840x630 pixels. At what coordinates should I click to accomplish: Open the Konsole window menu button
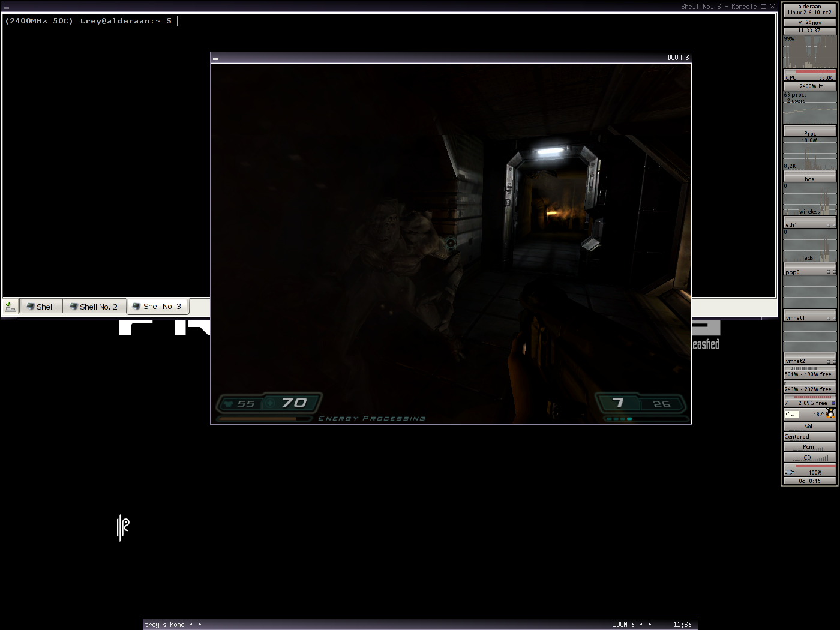tap(6, 7)
